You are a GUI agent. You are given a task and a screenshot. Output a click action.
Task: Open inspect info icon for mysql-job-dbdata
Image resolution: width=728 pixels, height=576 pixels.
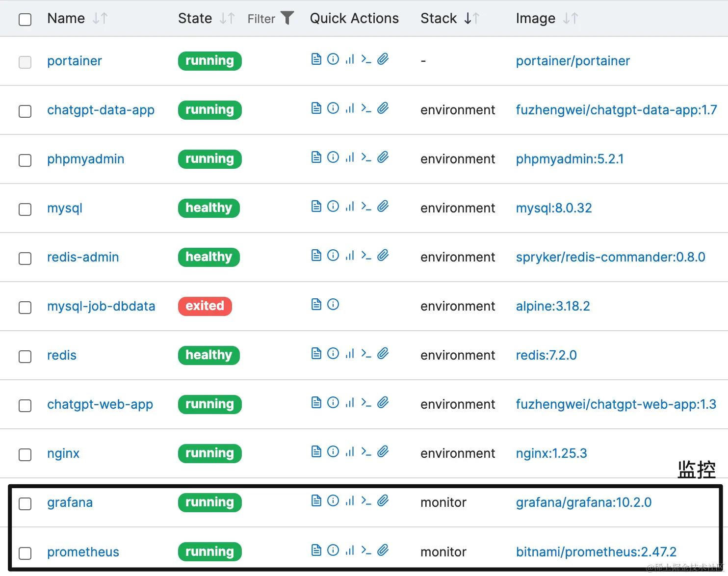coord(333,305)
